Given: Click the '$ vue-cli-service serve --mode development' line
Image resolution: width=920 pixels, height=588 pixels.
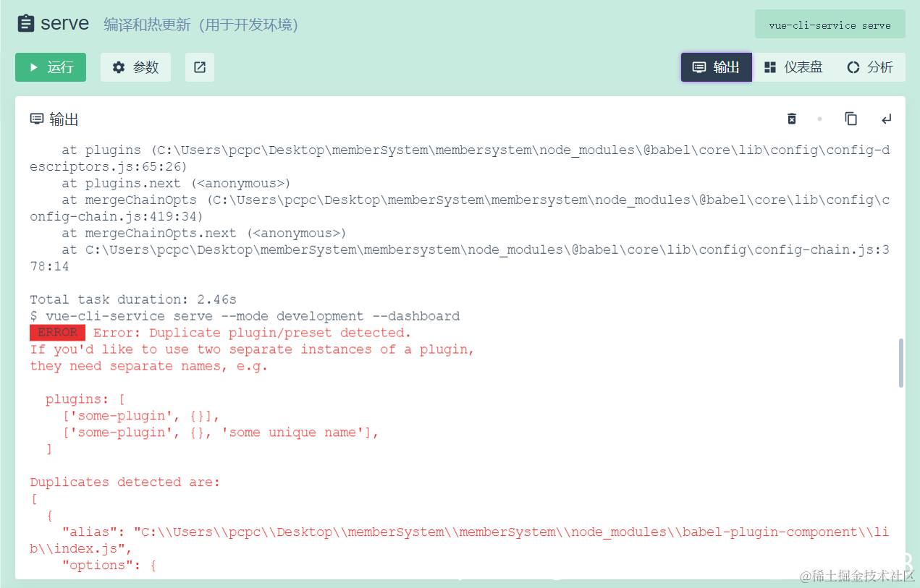Looking at the screenshot, I should [245, 316].
